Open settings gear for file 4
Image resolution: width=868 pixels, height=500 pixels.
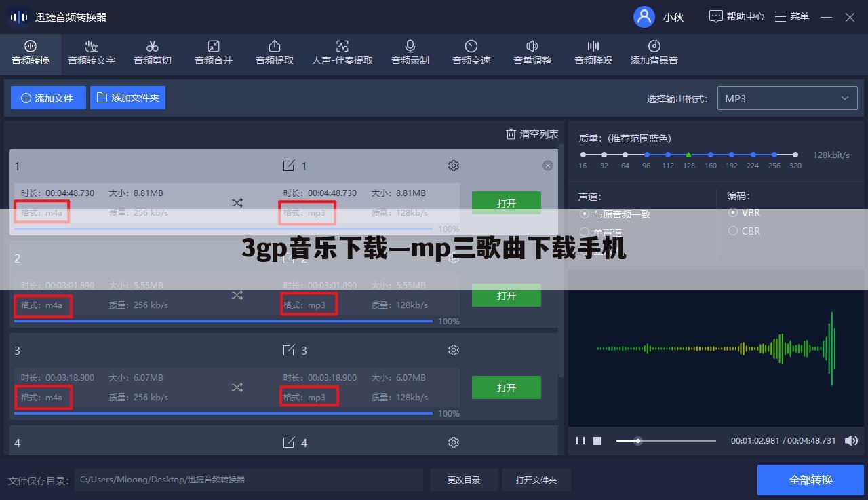coord(454,442)
